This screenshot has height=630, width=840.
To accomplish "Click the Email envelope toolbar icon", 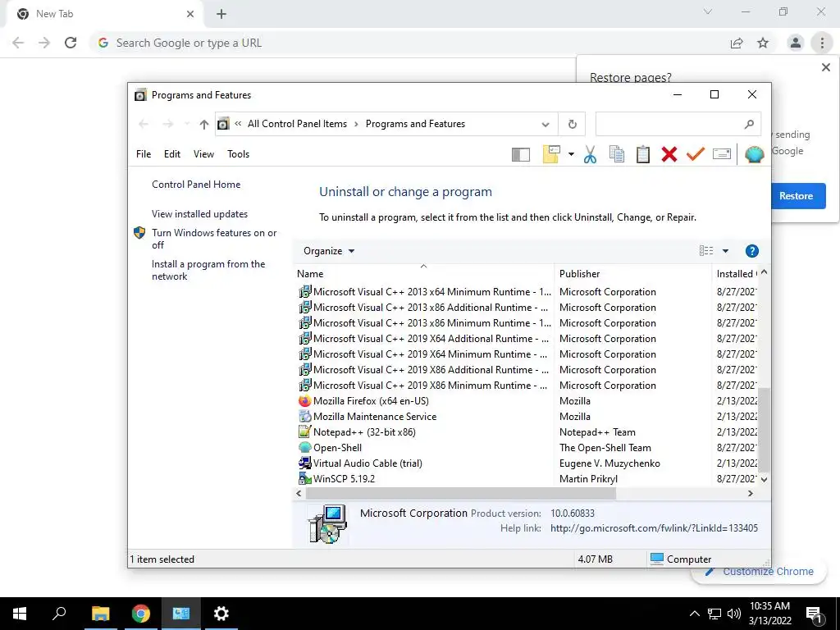I will 722,154.
